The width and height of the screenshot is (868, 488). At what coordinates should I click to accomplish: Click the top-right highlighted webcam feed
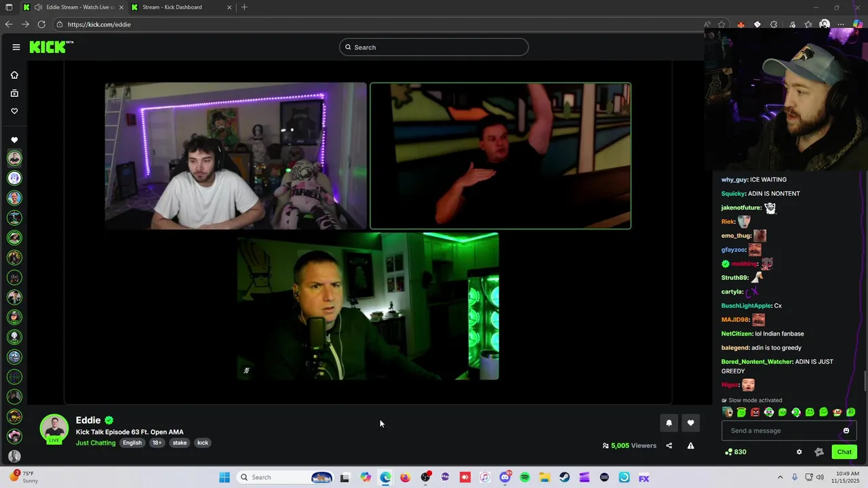[500, 156]
